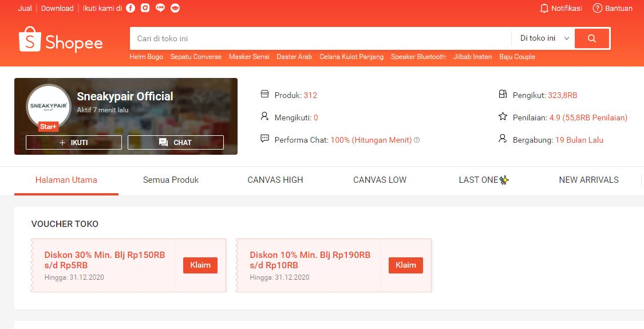The width and height of the screenshot is (644, 329).
Task: Open Shopee's Facebook page icon
Action: [131, 8]
